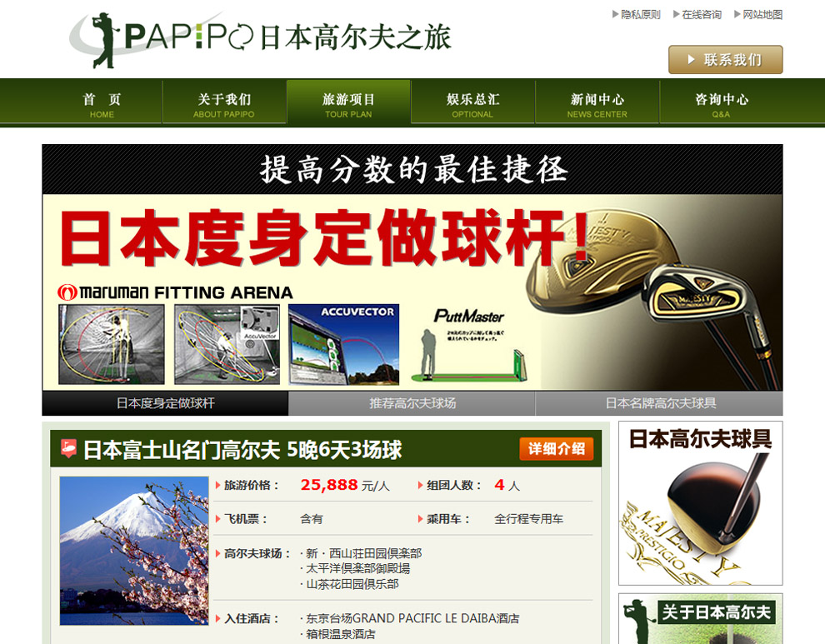Open the 日本富士山名门高尔夫 tour title
The width and height of the screenshot is (825, 644).
(242, 450)
